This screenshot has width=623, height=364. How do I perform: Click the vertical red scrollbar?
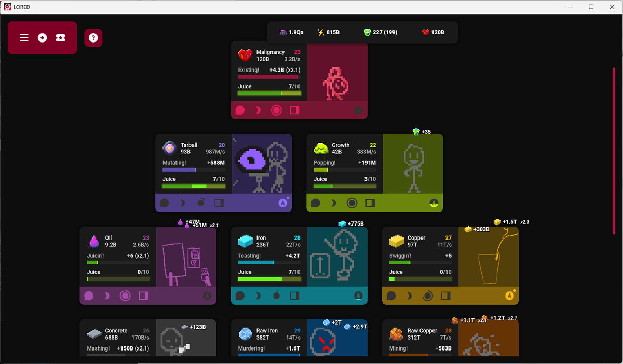614,150
